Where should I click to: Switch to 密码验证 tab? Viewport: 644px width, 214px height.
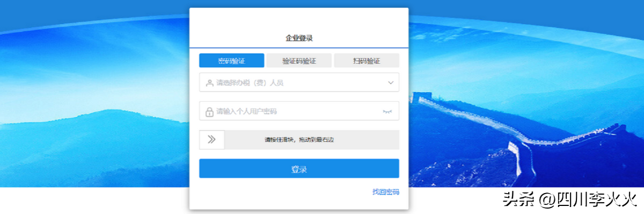231,61
